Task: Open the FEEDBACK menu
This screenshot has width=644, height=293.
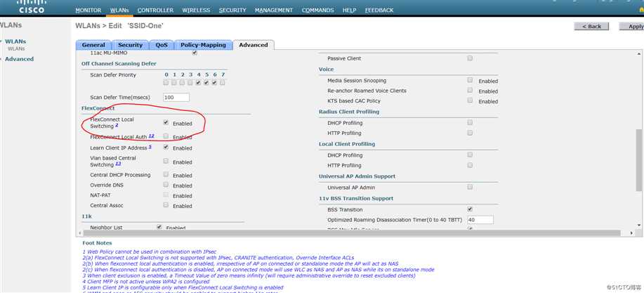Action: (x=379, y=11)
